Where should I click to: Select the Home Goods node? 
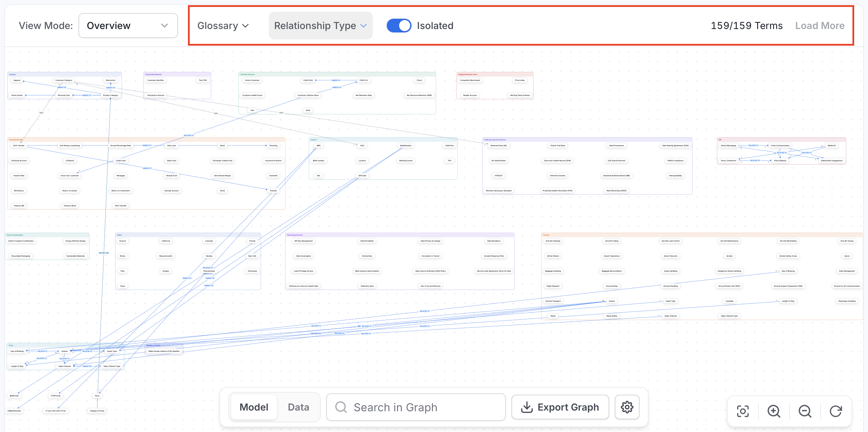pyautogui.click(x=17, y=95)
